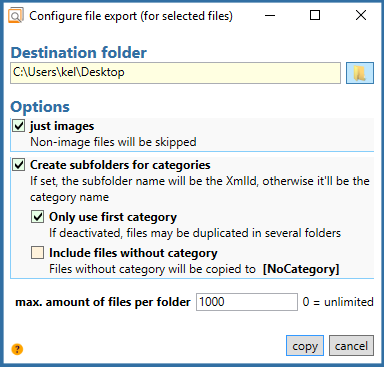This screenshot has height=367, width=384.
Task: Click the max files per folder field
Action: (x=247, y=302)
